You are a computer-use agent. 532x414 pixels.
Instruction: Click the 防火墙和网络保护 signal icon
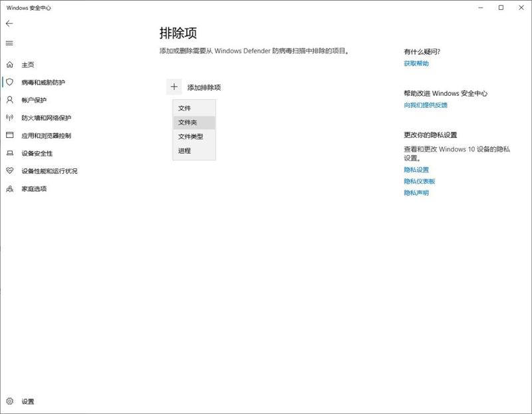click(9, 118)
